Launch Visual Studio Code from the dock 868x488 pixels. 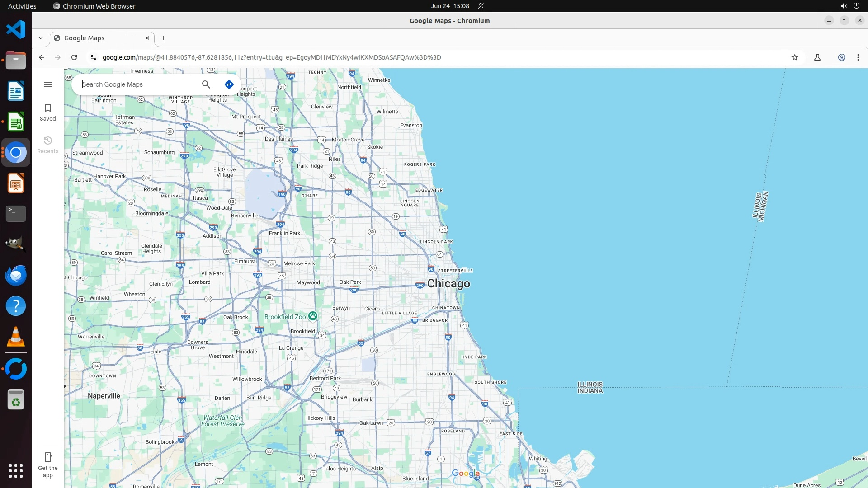pos(16,30)
